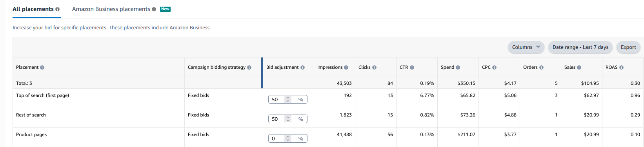Click the Export button
This screenshot has height=147, width=644.
pyautogui.click(x=628, y=47)
